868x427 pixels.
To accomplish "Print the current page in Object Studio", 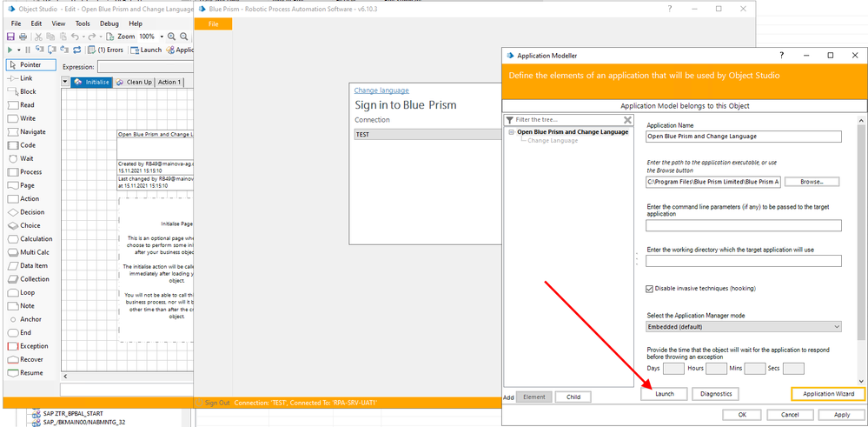I will [x=23, y=37].
